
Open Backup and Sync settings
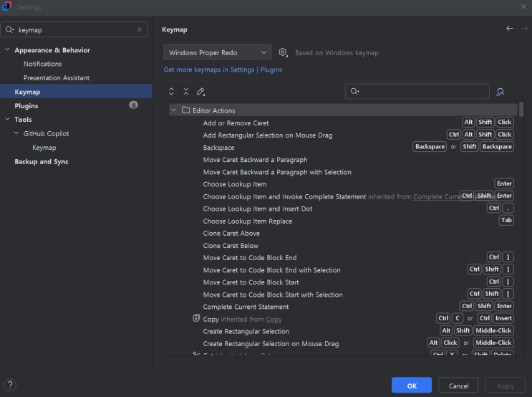click(42, 162)
